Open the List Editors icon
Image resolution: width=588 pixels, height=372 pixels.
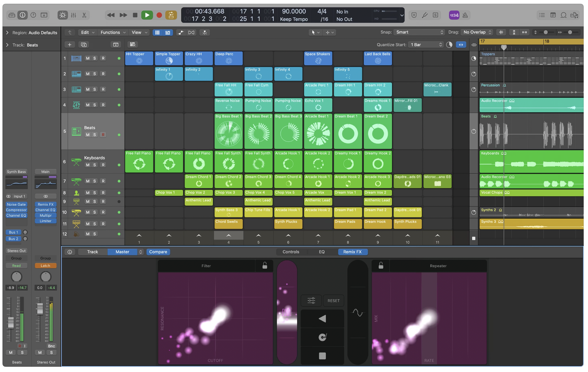click(x=542, y=15)
